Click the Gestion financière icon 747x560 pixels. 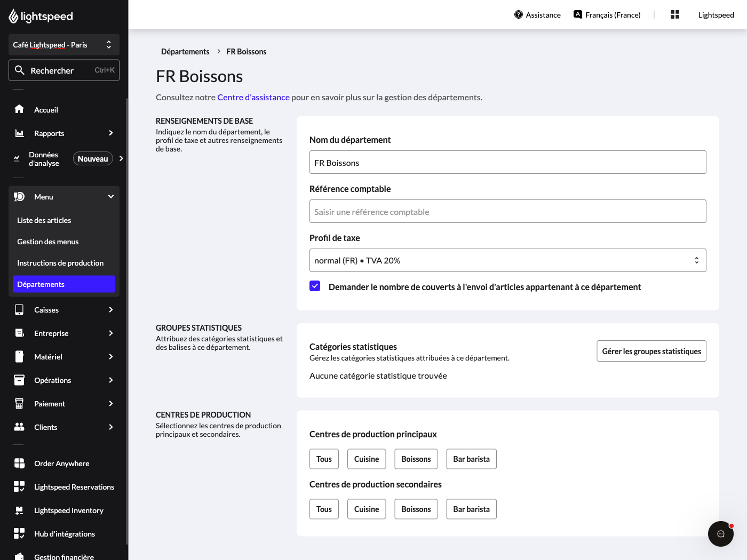[19, 556]
